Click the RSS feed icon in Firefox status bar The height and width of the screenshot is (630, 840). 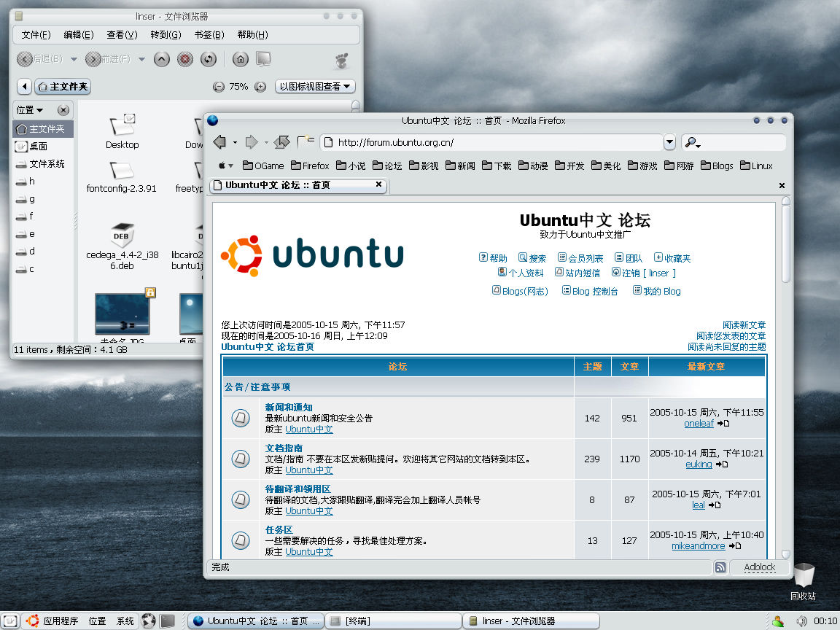click(720, 567)
